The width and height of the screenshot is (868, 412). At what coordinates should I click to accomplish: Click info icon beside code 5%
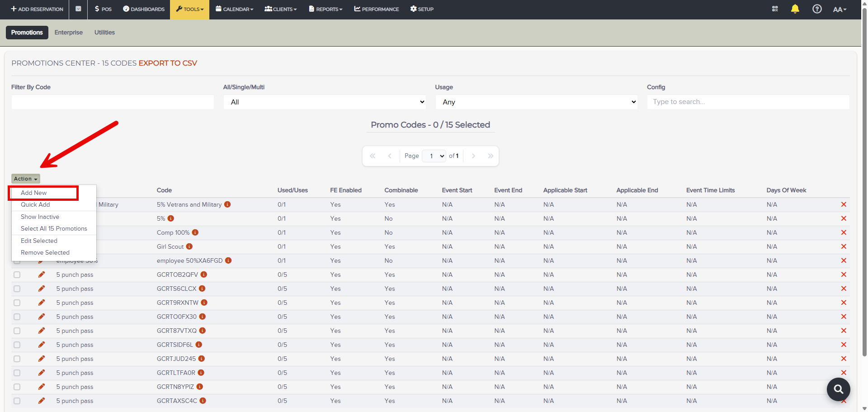[170, 218]
